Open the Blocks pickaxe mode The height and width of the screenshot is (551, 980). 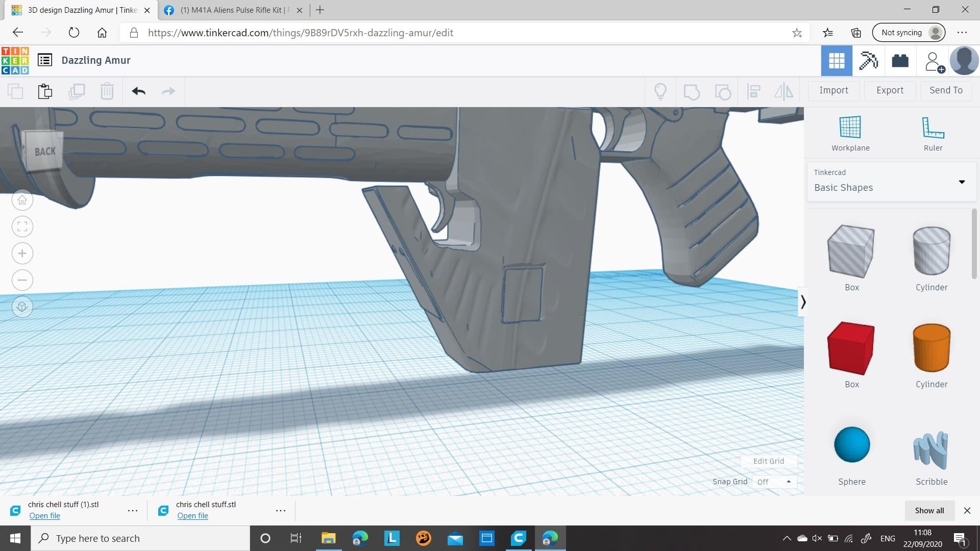click(868, 61)
